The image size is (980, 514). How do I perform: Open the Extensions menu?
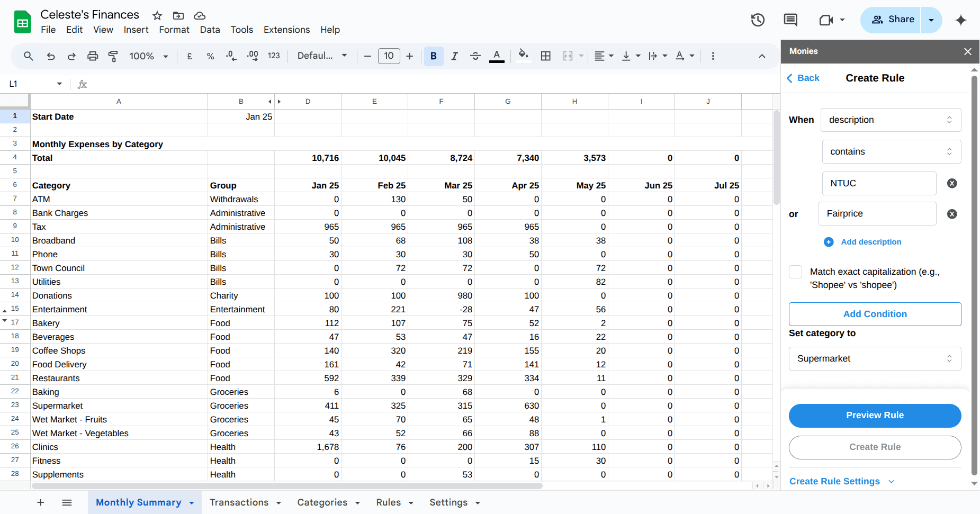286,30
